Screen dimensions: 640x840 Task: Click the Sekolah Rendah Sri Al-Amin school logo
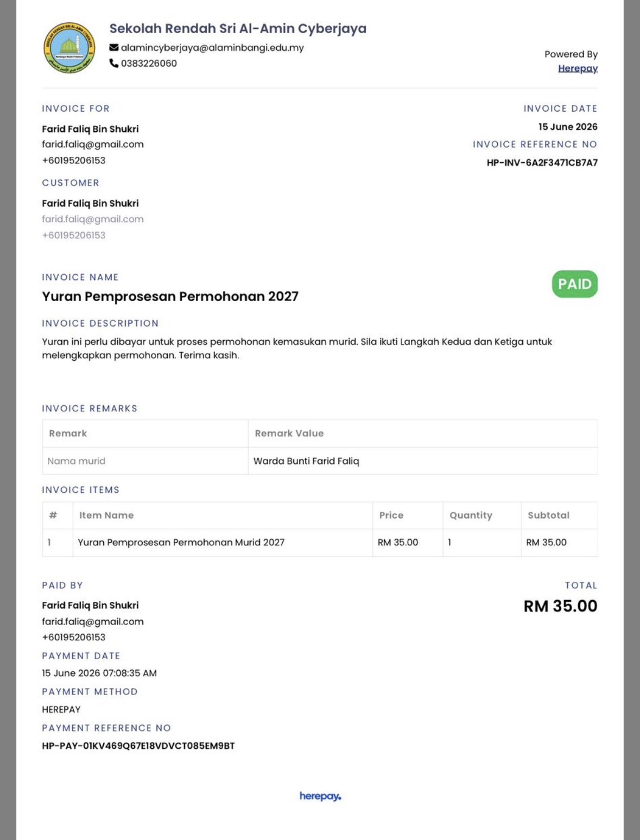(69, 48)
